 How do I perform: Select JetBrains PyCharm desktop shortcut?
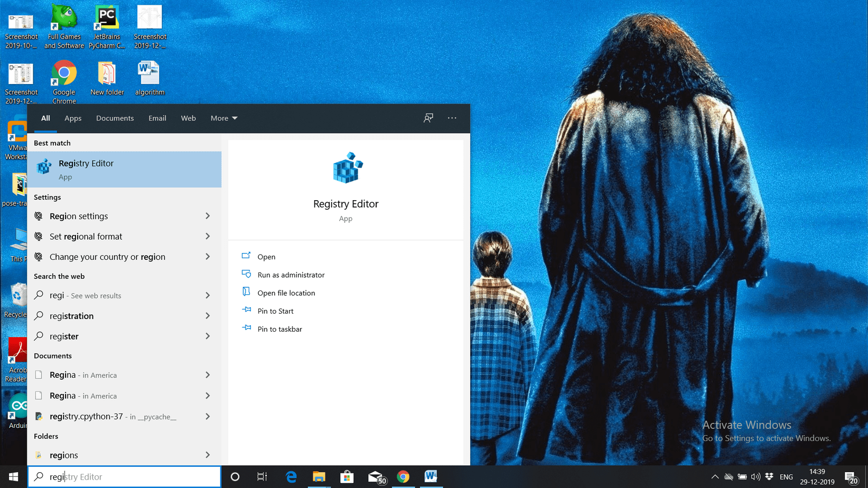[107, 27]
